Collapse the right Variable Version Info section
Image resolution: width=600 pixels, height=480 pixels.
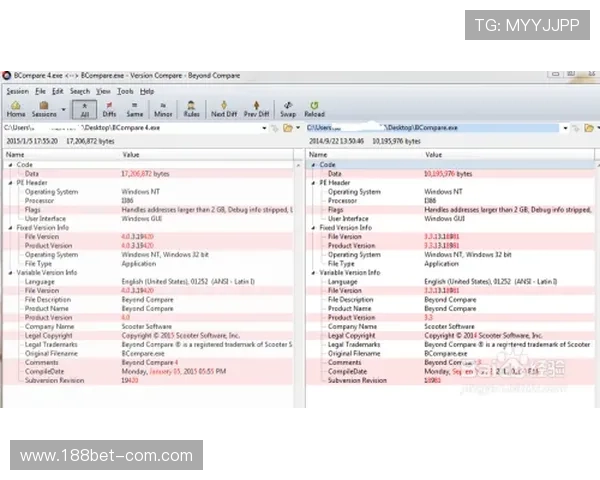click(x=312, y=272)
